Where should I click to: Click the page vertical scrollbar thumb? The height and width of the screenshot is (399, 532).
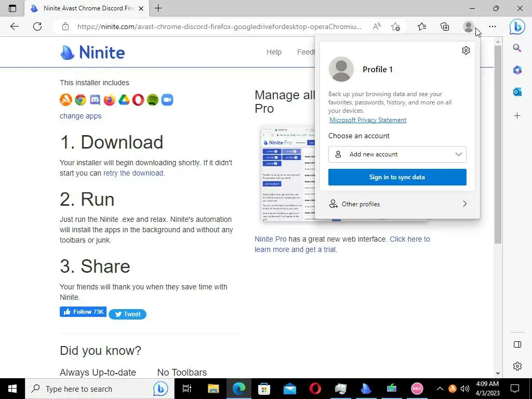point(498,144)
